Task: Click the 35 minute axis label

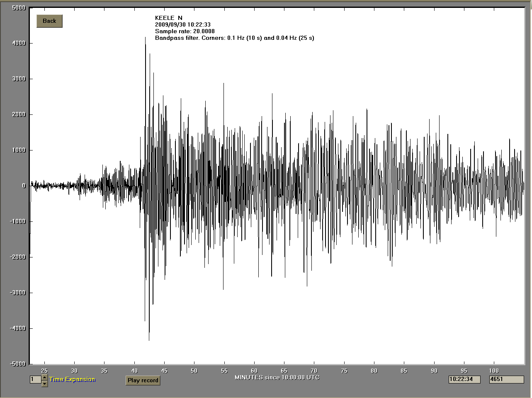Action: (104, 371)
